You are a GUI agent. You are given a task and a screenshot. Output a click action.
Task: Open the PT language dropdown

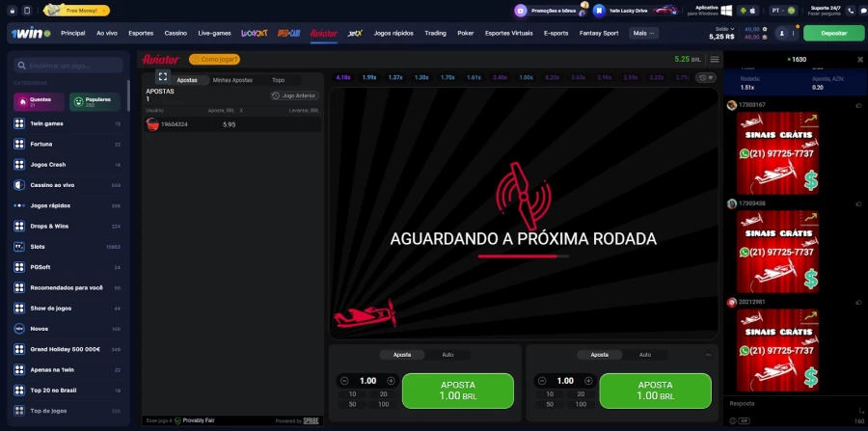(x=783, y=11)
